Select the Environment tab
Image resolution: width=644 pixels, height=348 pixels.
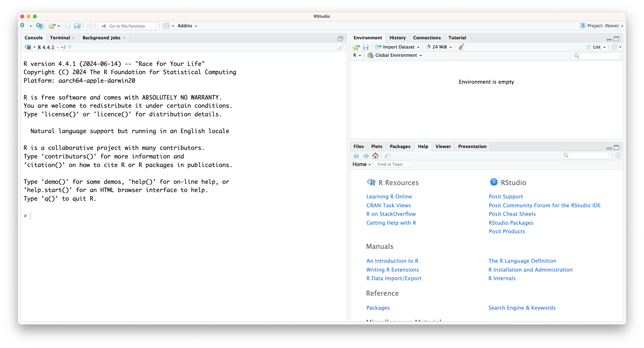pyautogui.click(x=368, y=38)
